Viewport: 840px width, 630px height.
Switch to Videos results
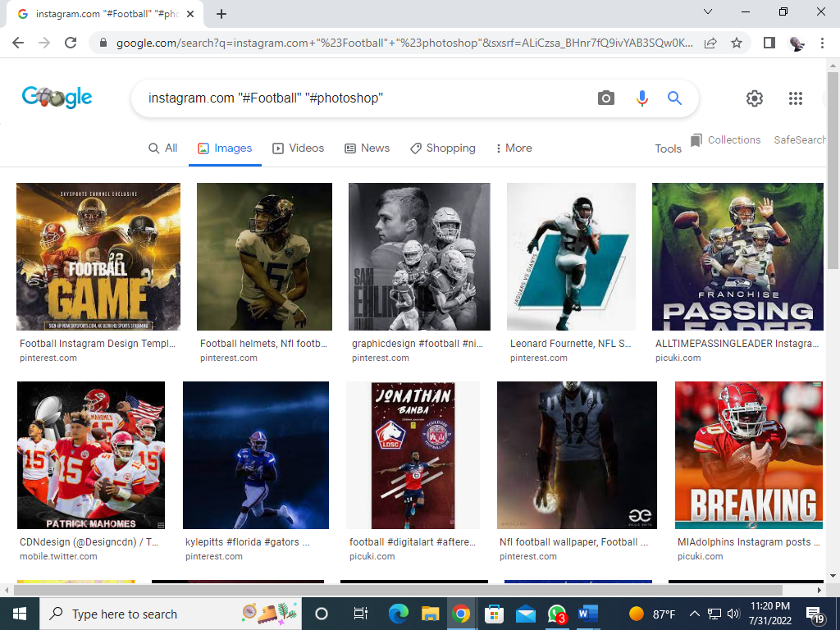point(299,148)
